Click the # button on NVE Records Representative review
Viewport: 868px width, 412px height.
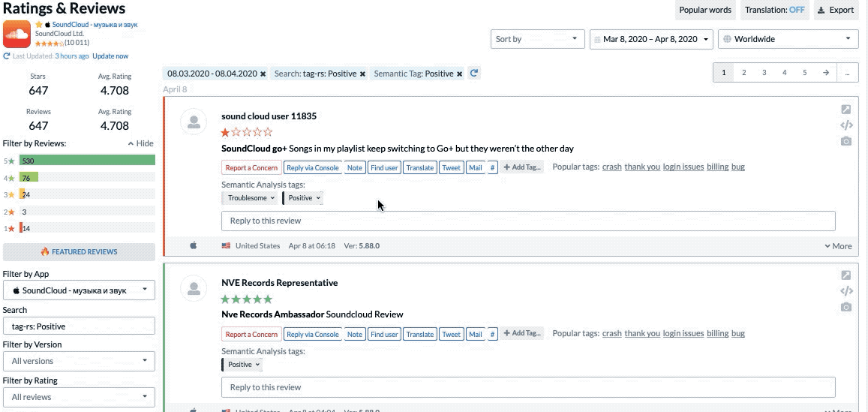(493, 334)
